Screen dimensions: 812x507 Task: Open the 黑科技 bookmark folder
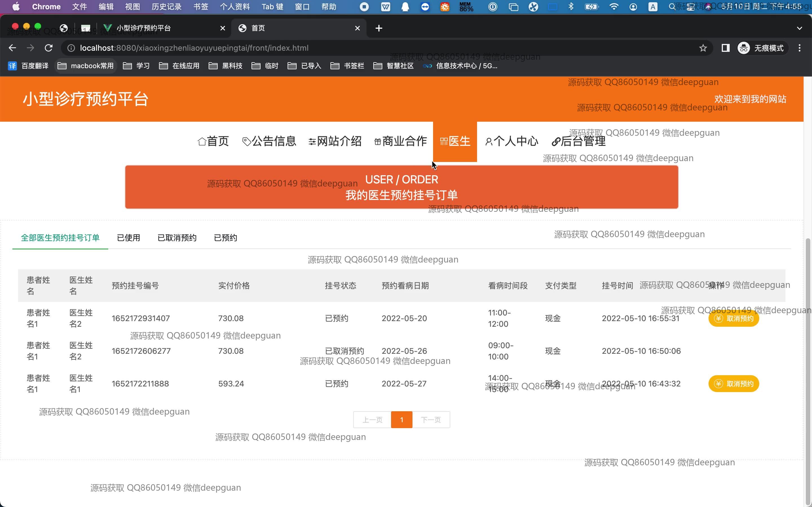226,66
